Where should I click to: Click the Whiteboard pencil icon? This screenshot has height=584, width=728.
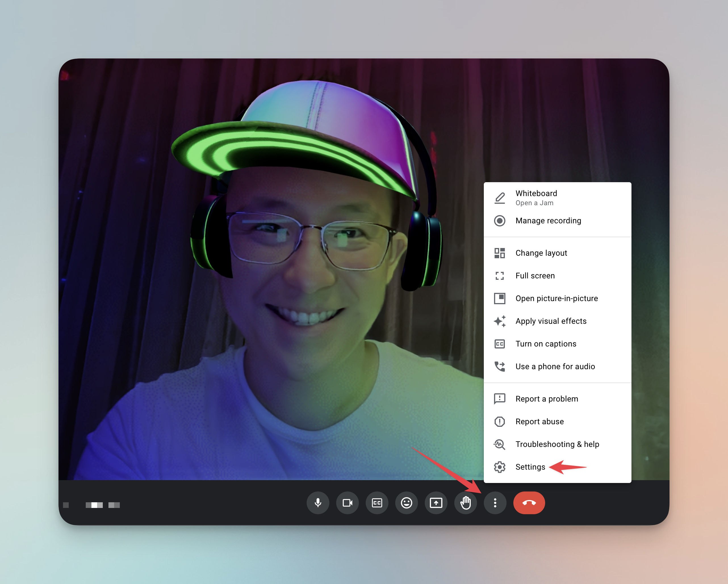(x=500, y=198)
